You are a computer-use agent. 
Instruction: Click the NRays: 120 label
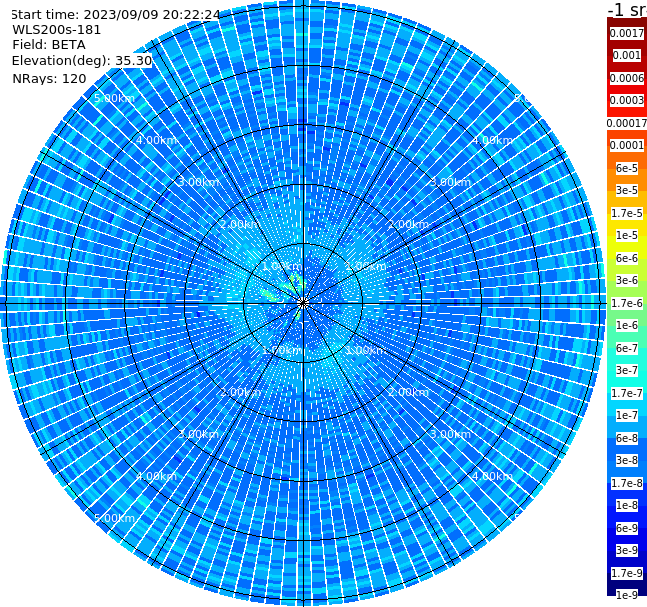[x=49, y=79]
